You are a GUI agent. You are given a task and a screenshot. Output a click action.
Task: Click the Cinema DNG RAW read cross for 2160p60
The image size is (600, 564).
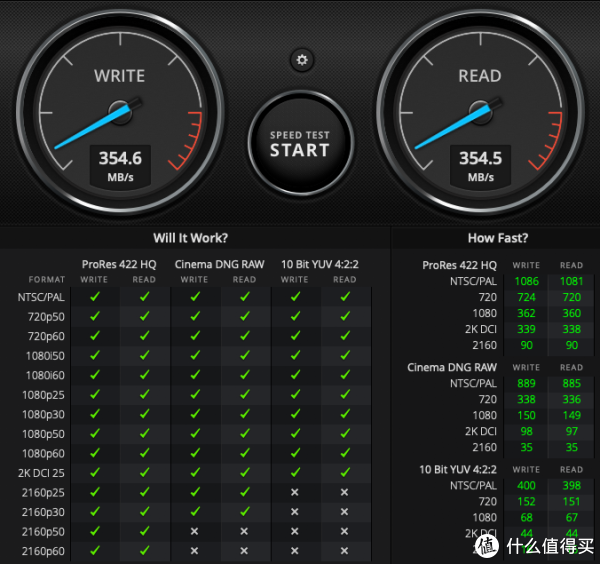pyautogui.click(x=244, y=551)
